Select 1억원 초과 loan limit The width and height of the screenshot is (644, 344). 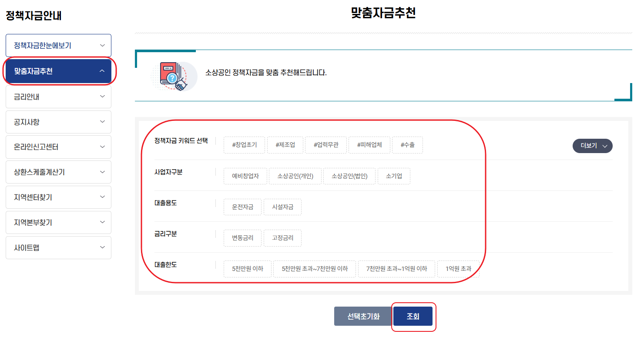[x=458, y=269]
